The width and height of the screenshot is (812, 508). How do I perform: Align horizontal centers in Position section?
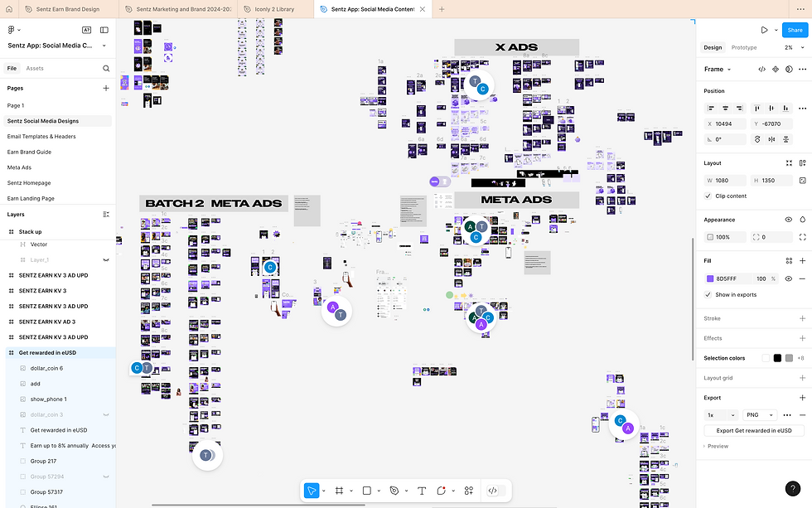click(x=725, y=109)
